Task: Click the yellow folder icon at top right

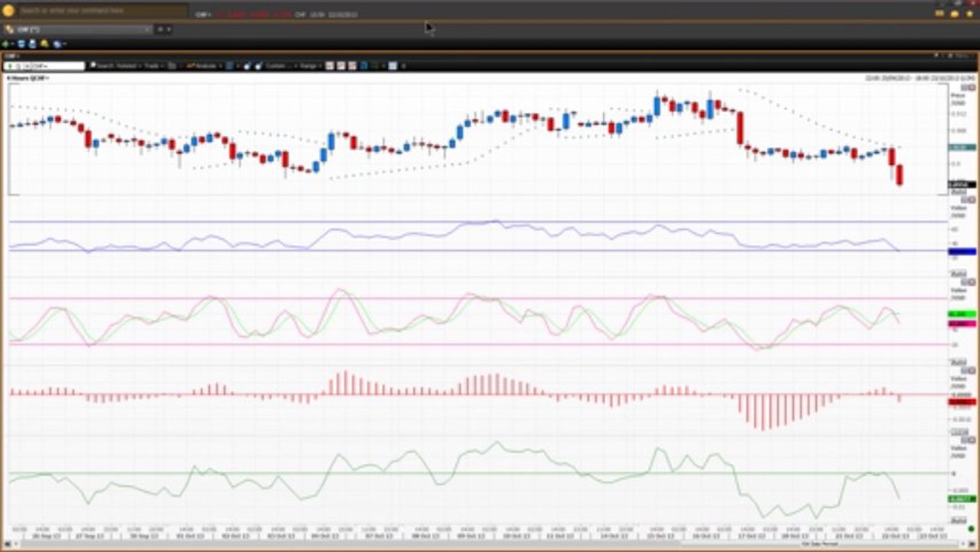Action: point(955,14)
